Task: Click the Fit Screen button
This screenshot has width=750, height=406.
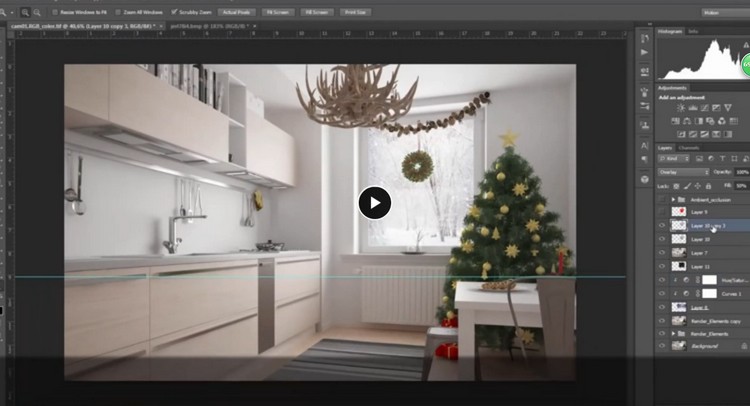Action: click(277, 12)
